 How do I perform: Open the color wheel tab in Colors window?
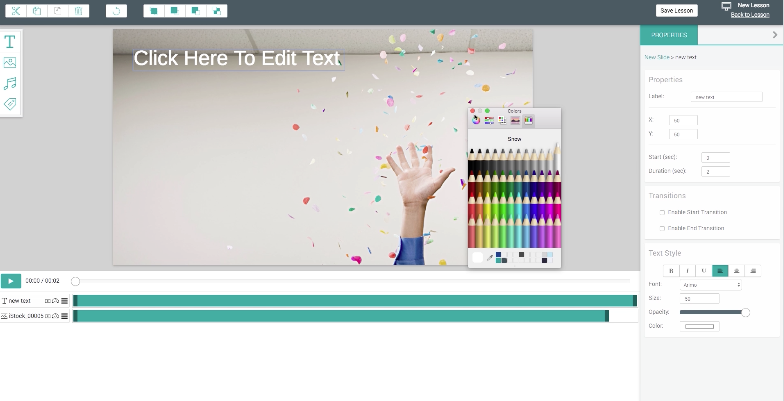[x=476, y=120]
